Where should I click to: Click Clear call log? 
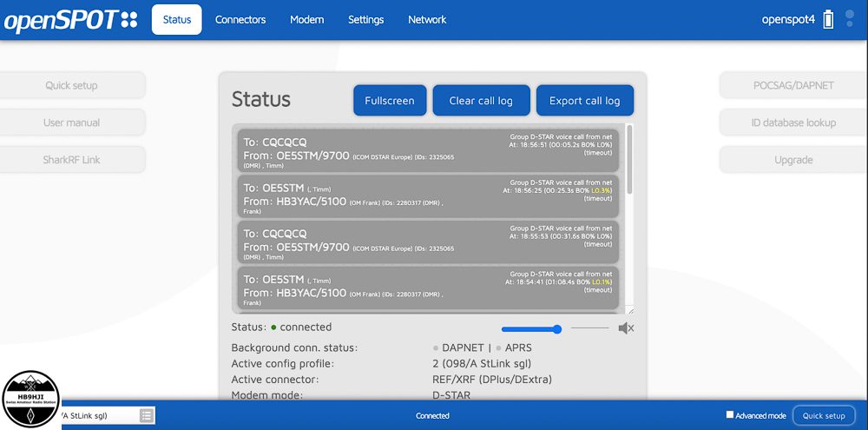pos(481,100)
